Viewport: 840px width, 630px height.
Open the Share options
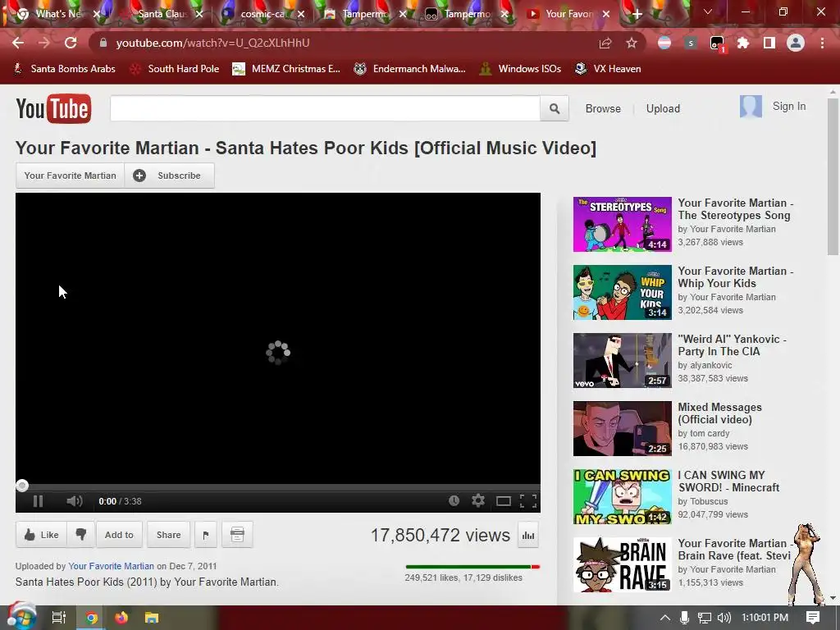[x=168, y=535]
